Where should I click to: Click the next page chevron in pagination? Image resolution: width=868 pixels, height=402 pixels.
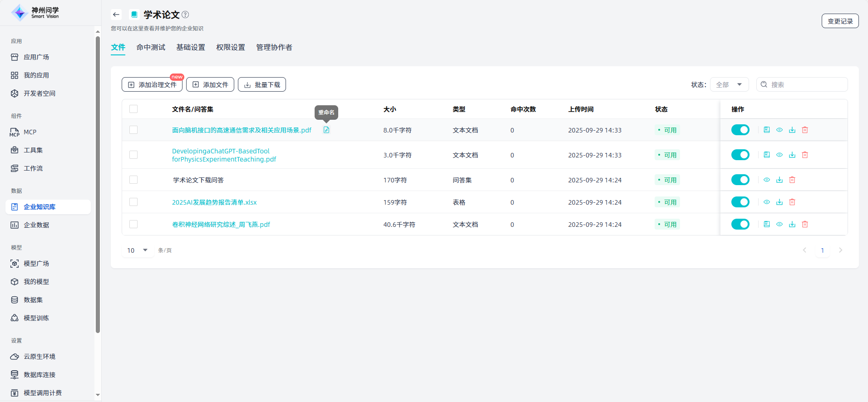click(x=840, y=250)
